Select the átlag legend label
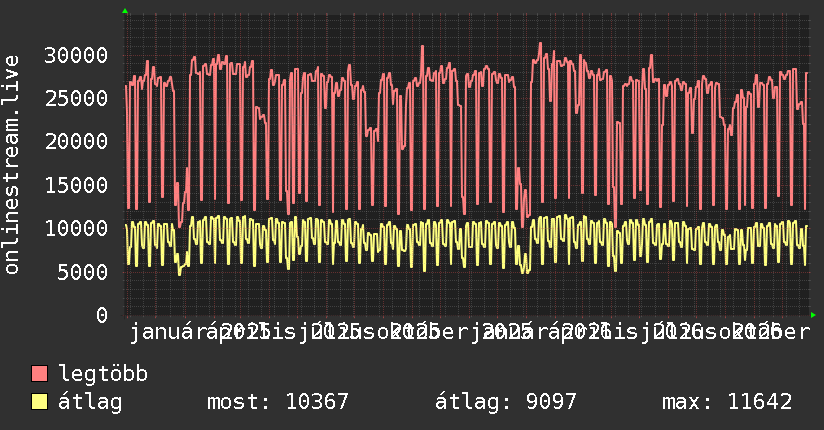Viewport: 824px width, 430px height. tap(90, 402)
